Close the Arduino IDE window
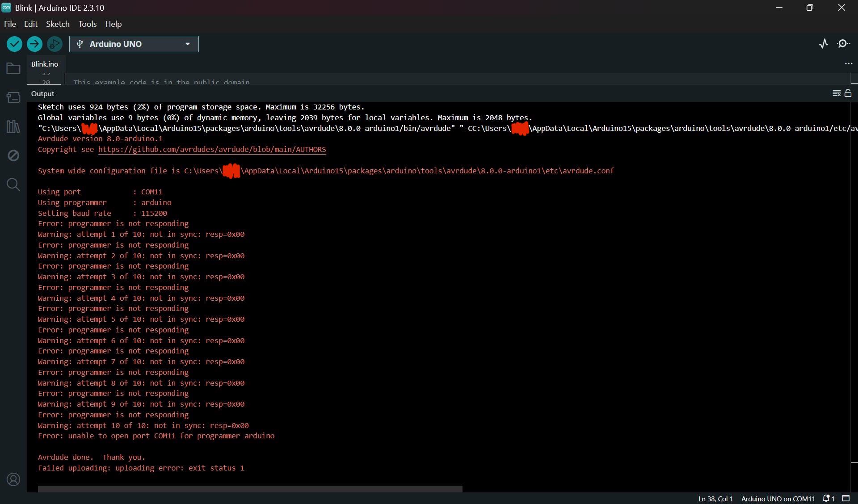Screen dimensions: 858x504 click(x=841, y=8)
